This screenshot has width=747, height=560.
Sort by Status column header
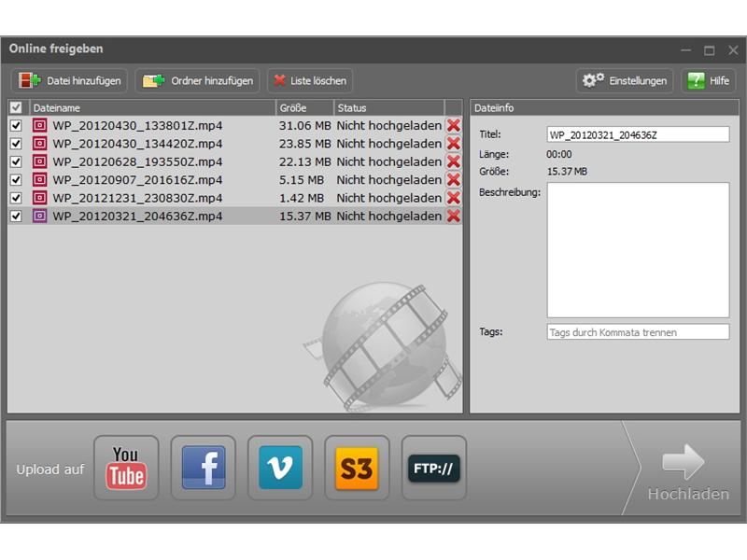(x=389, y=108)
